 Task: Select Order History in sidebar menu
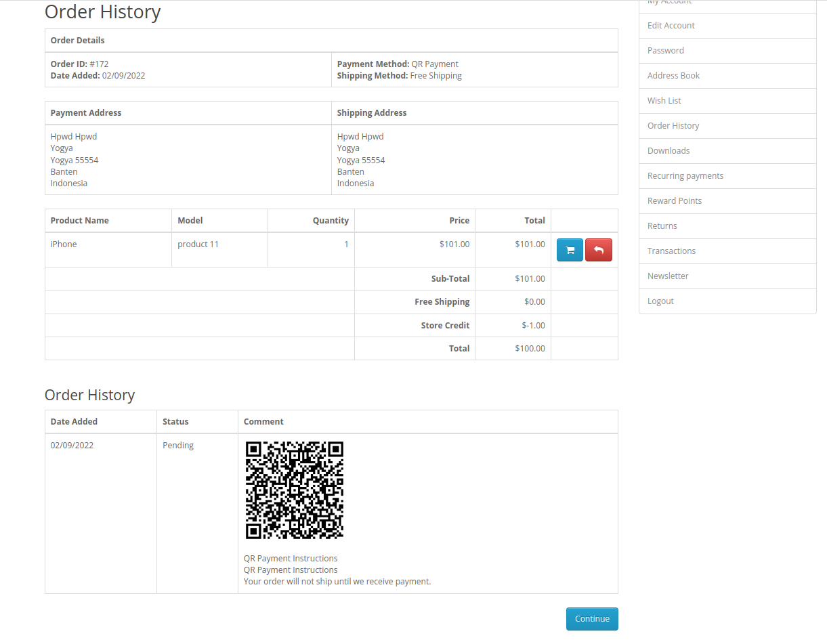click(x=673, y=126)
